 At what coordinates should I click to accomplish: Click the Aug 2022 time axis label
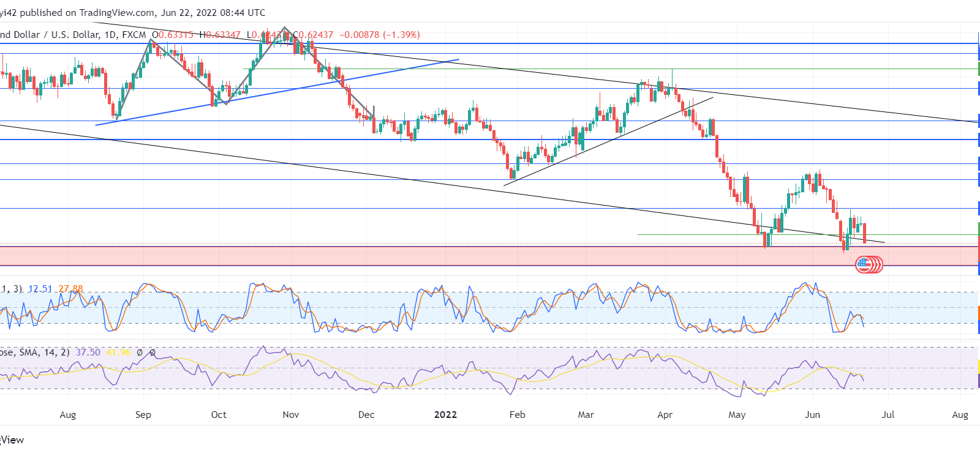click(x=960, y=415)
